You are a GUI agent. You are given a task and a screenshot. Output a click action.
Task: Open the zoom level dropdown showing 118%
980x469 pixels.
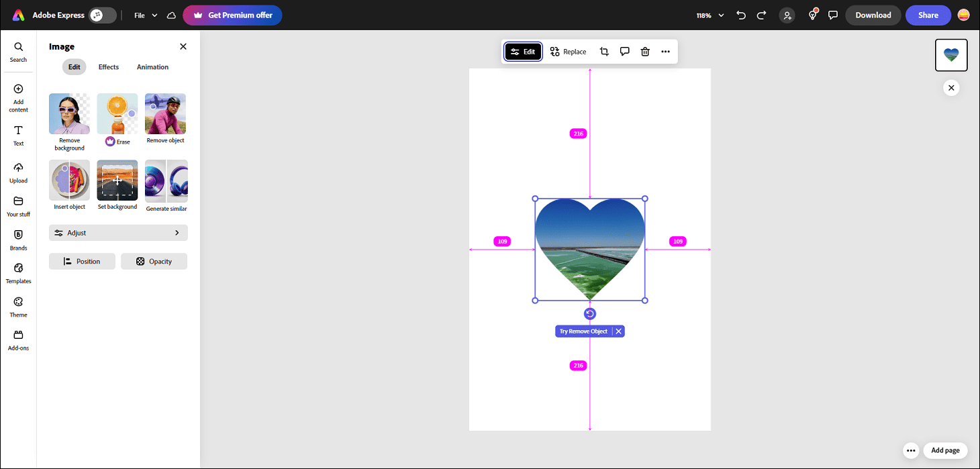(x=709, y=14)
